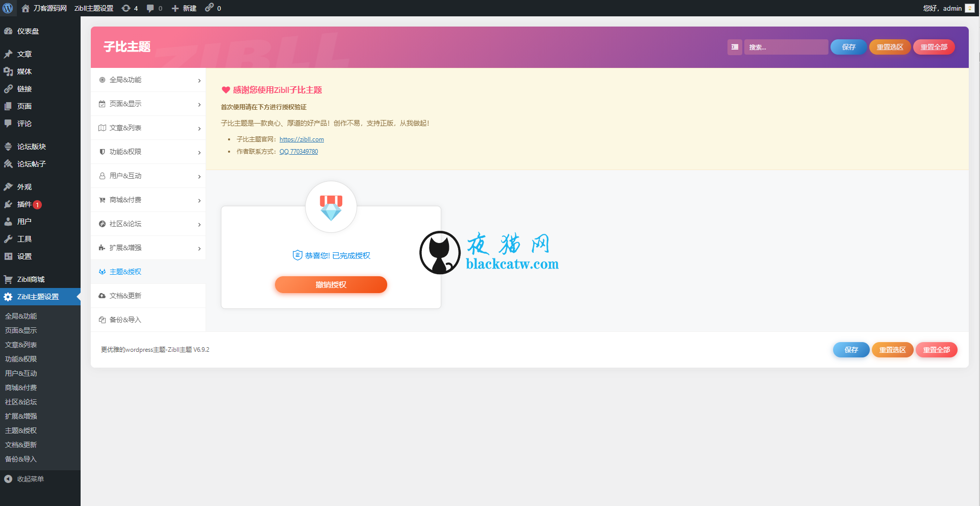Click the 用户 person icon in sidebar
Viewport: 980px width, 506px height.
(8, 222)
